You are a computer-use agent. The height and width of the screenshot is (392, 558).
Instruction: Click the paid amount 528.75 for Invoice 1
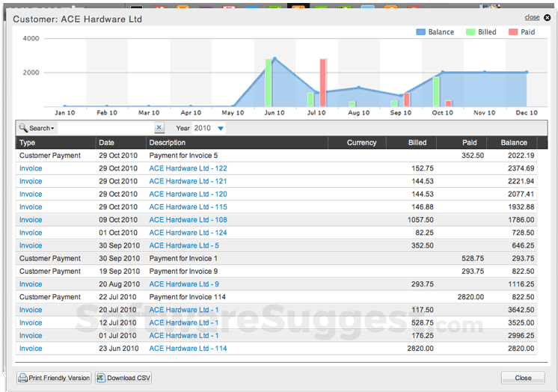[x=473, y=258]
